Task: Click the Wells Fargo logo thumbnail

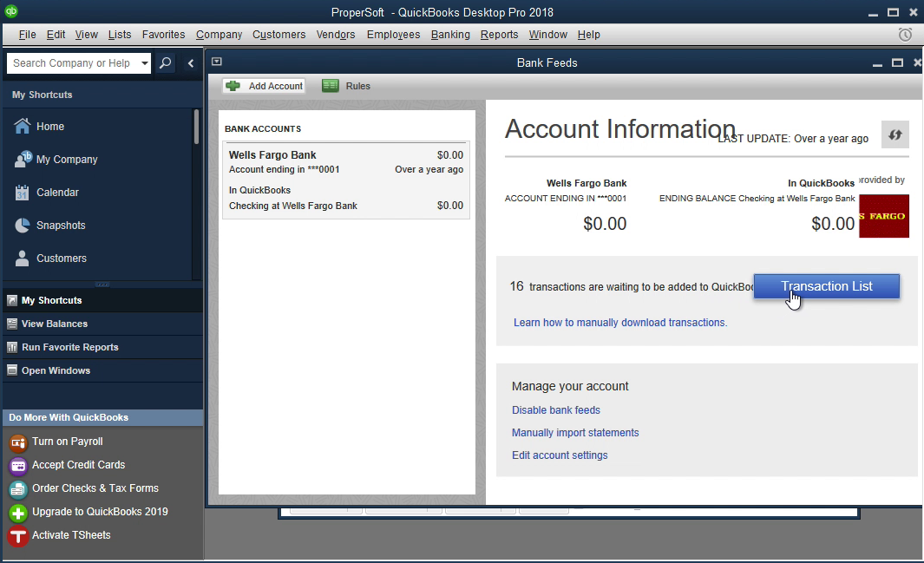Action: point(884,216)
